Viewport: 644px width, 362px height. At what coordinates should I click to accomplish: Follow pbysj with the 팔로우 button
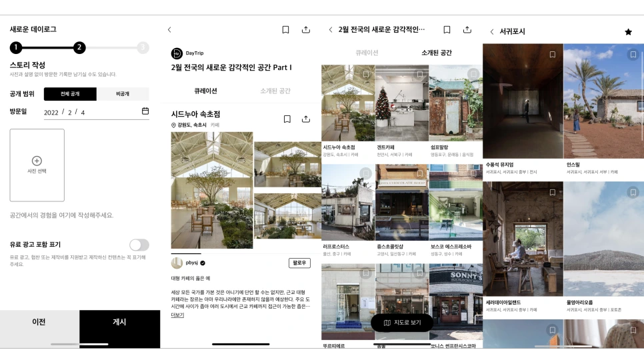tap(299, 263)
